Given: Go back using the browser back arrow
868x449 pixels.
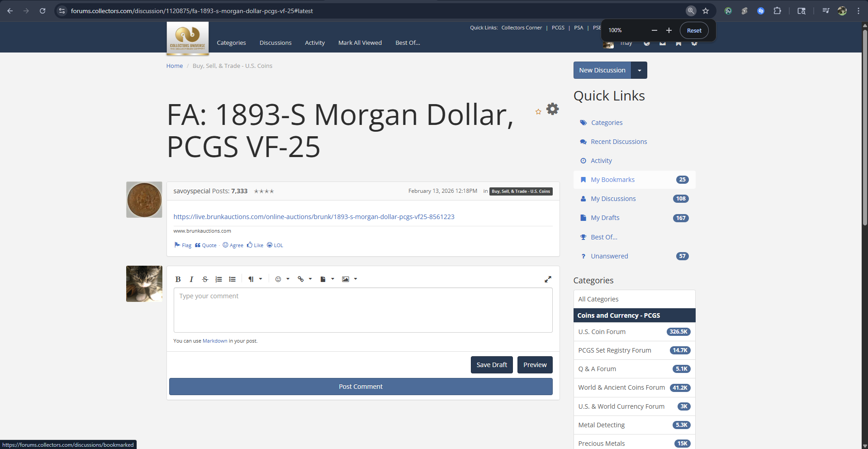Looking at the screenshot, I should pos(10,11).
